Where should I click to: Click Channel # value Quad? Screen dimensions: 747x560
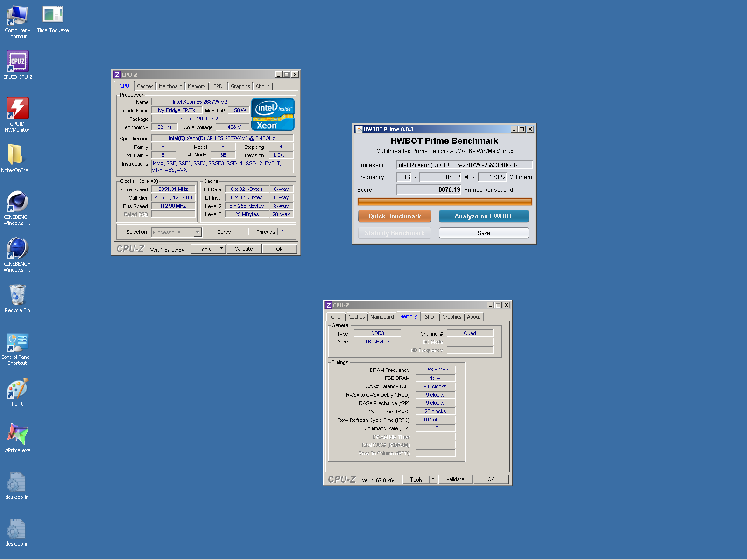(470, 333)
